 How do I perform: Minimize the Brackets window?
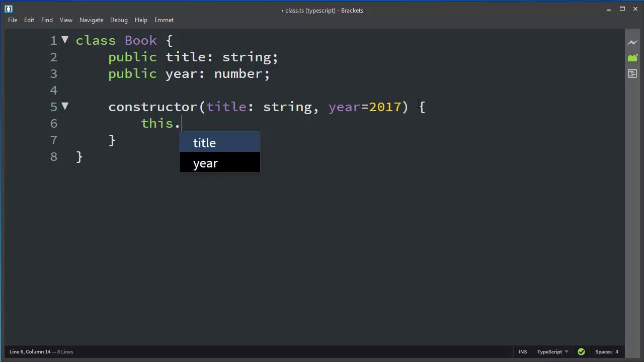(609, 9)
